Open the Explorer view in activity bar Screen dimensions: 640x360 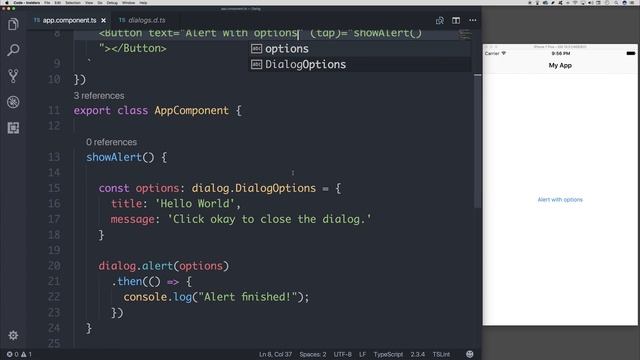[13, 24]
